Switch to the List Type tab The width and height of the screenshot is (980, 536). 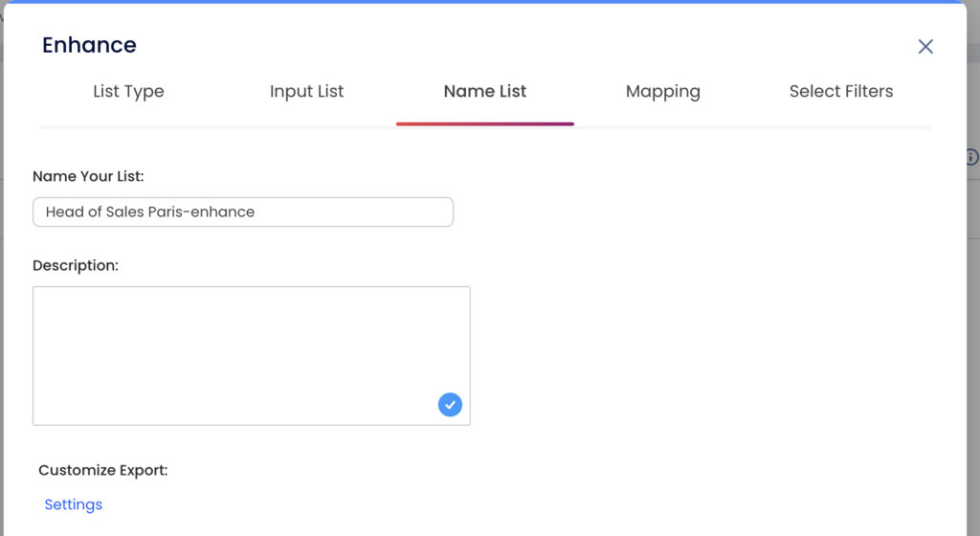[x=128, y=91]
